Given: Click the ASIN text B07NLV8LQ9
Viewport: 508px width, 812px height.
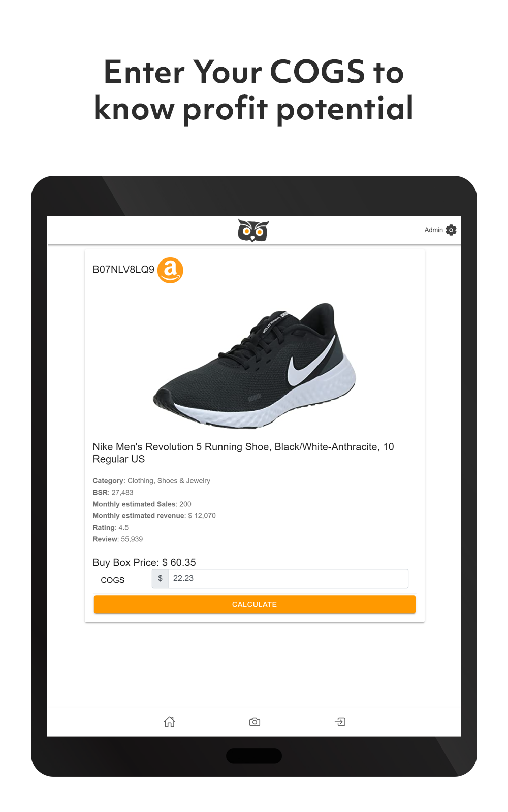Looking at the screenshot, I should coord(123,270).
